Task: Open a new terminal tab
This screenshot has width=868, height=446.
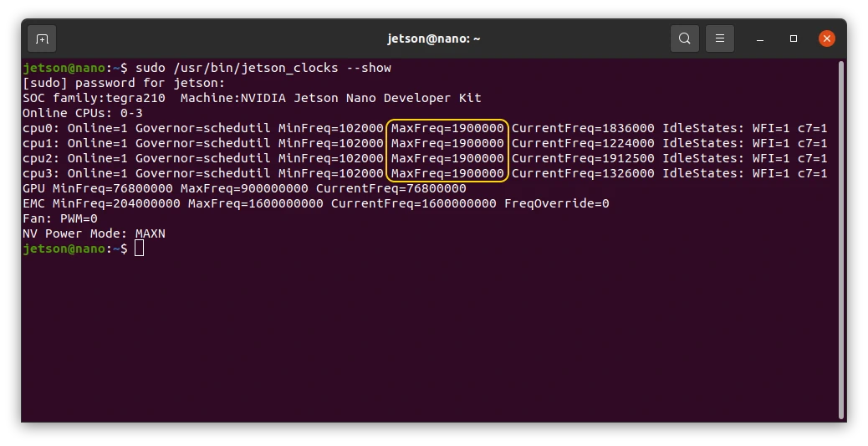Action: [x=42, y=38]
